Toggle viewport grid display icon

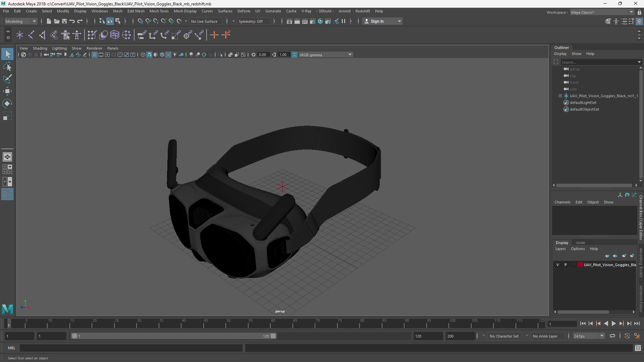click(x=95, y=55)
